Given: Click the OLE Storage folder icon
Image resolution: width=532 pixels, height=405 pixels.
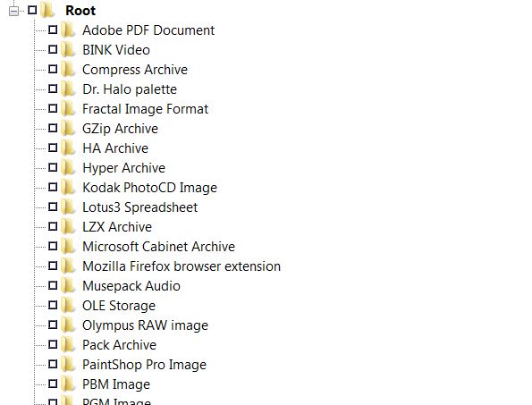Looking at the screenshot, I should [x=68, y=305].
